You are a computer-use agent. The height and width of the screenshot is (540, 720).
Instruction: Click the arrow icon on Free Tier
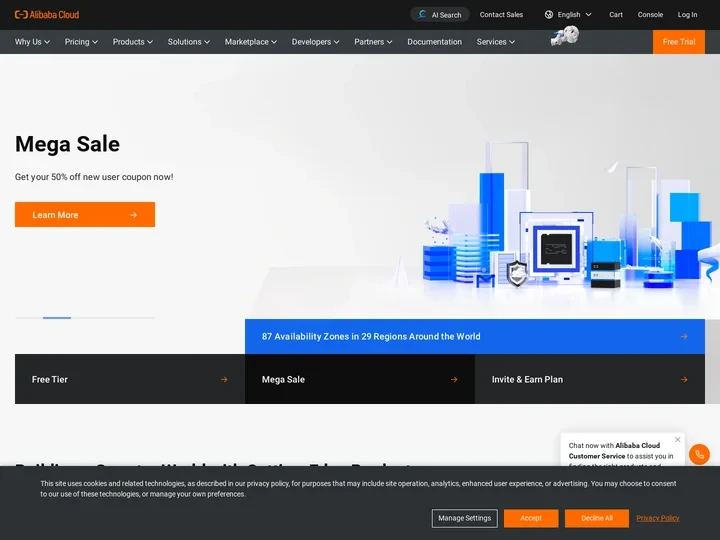click(224, 379)
